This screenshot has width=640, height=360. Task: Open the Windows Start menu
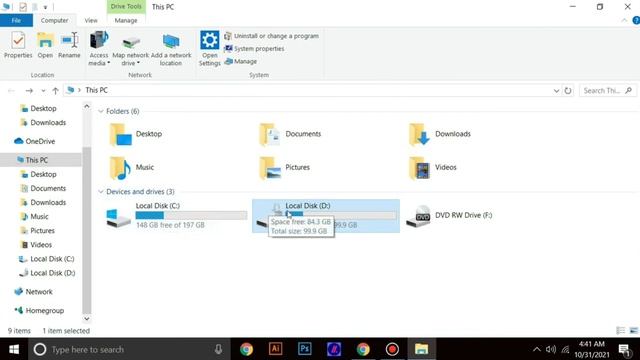point(14,349)
